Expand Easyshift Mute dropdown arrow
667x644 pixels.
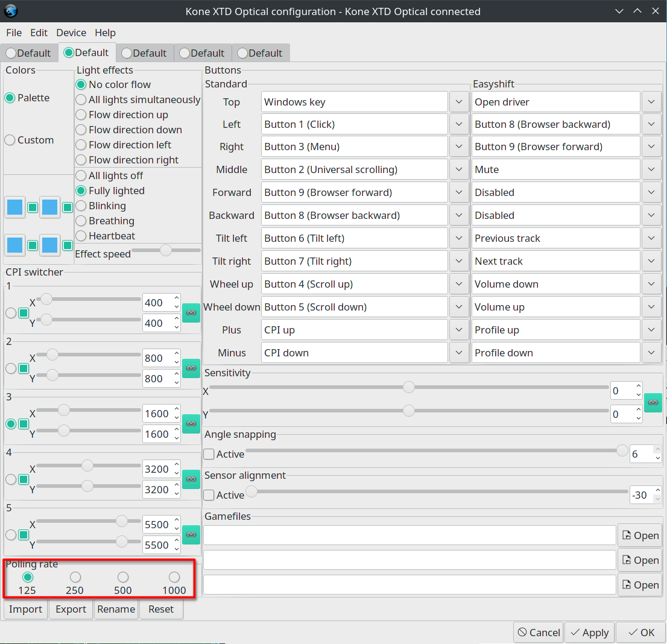(651, 169)
